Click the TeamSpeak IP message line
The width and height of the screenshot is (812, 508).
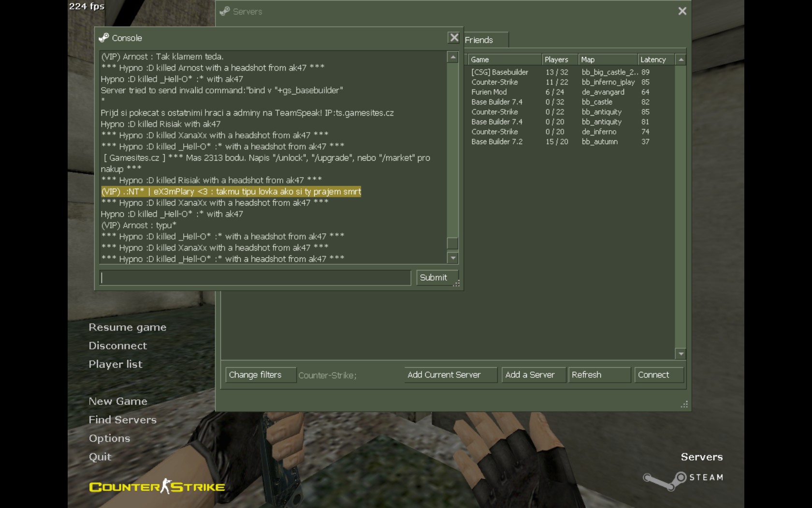pyautogui.click(x=247, y=113)
